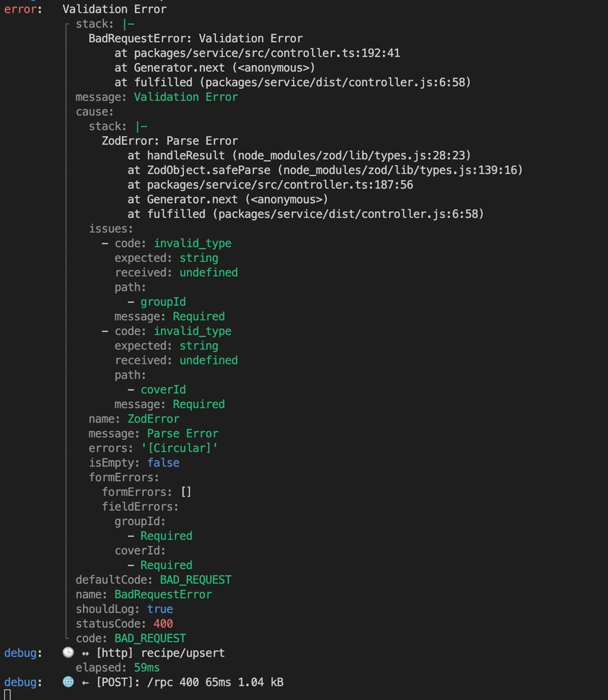
Task: Select the "BadRequestError: Validation Error" stack line
Action: [x=196, y=38]
